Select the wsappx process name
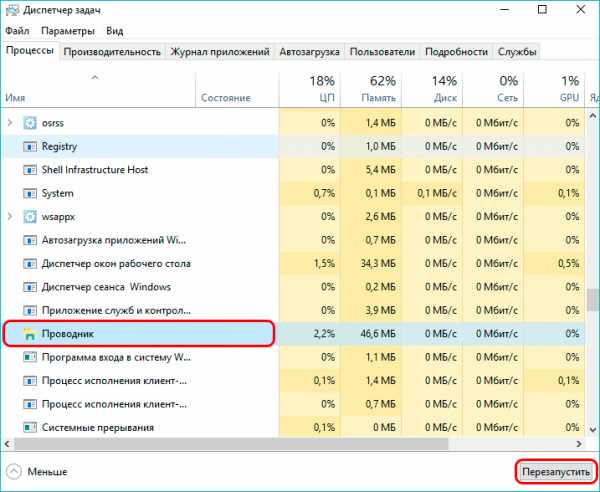 coord(58,217)
